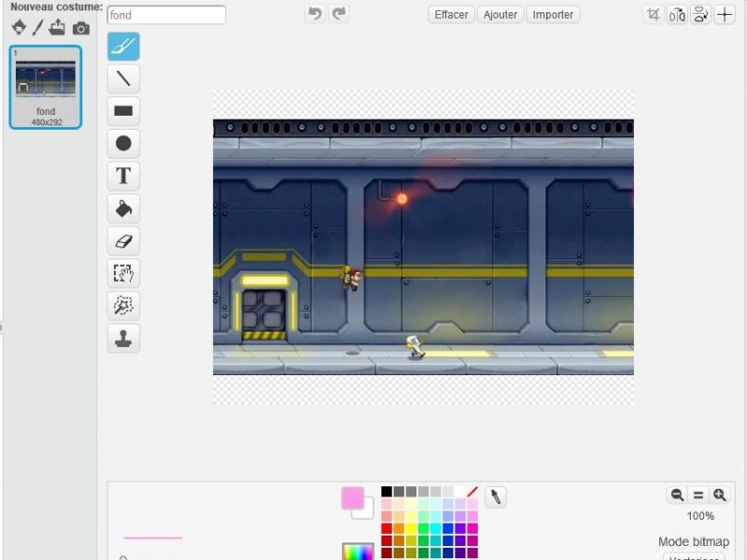Take a new costume with the camera icon

pos(81,29)
